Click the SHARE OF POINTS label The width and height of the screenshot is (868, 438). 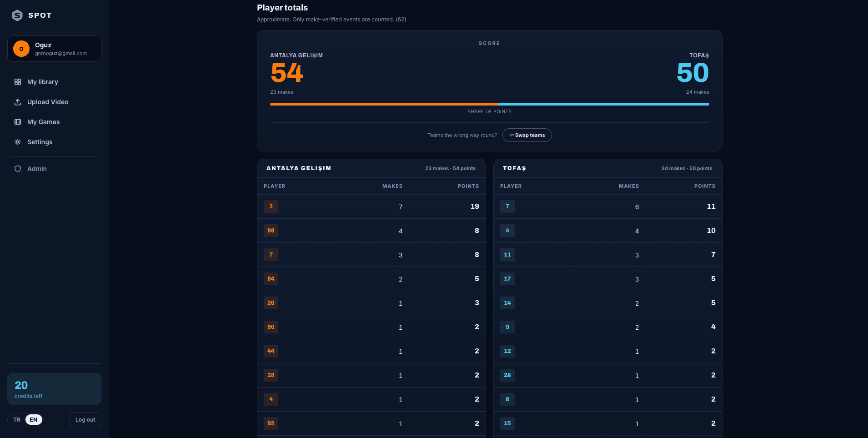490,111
